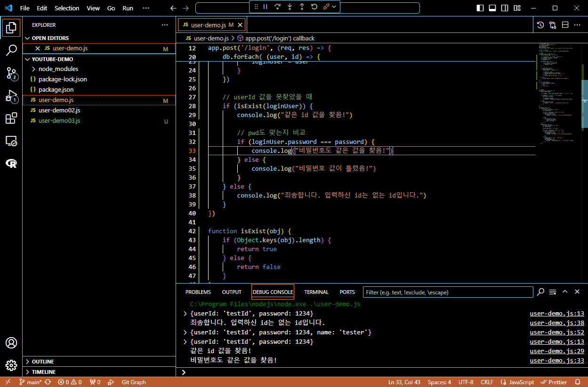The height and width of the screenshot is (387, 588).
Task: Open the View menu
Action: coord(93,8)
